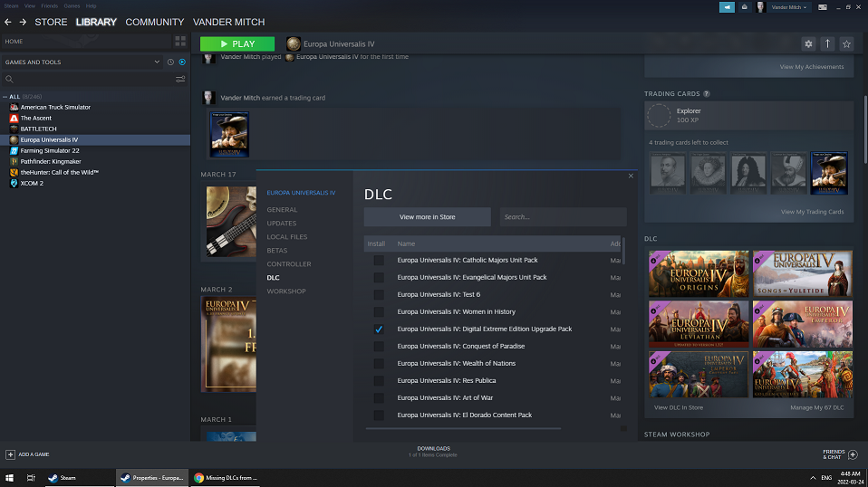Open Games menu
The image size is (868, 487).
click(x=72, y=6)
